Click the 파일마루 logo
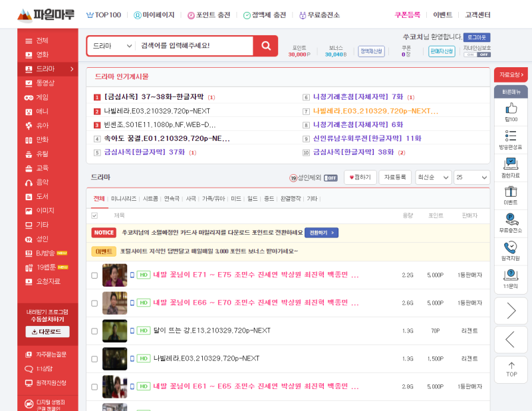532x411 pixels. 46,15
